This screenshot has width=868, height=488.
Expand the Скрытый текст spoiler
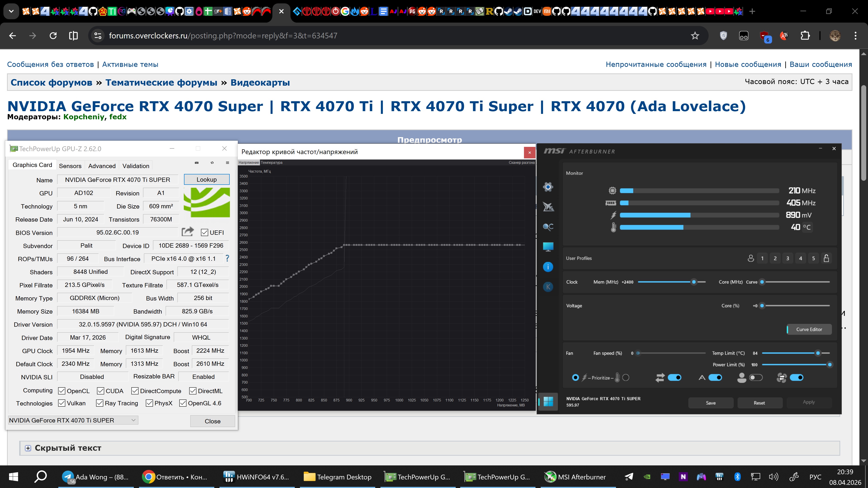(28, 448)
